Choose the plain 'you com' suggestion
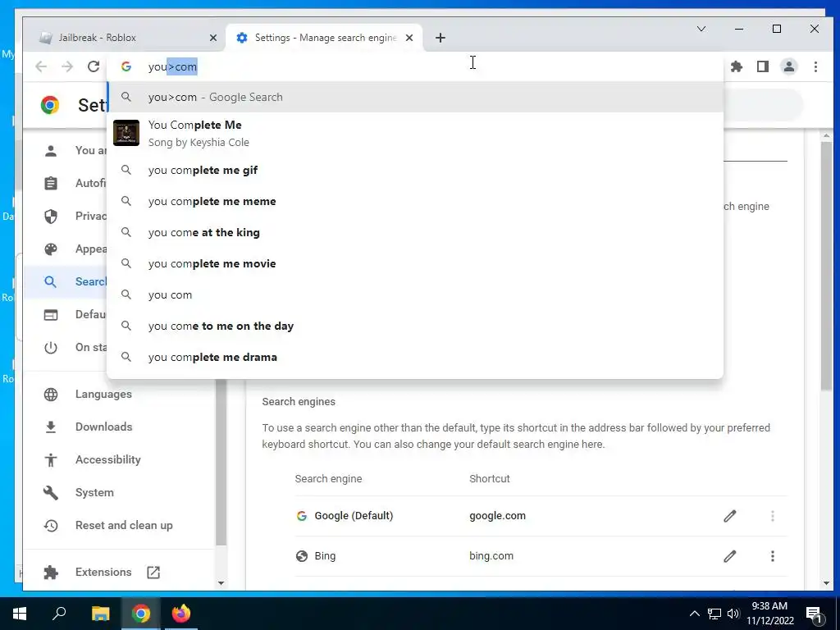 [415, 294]
